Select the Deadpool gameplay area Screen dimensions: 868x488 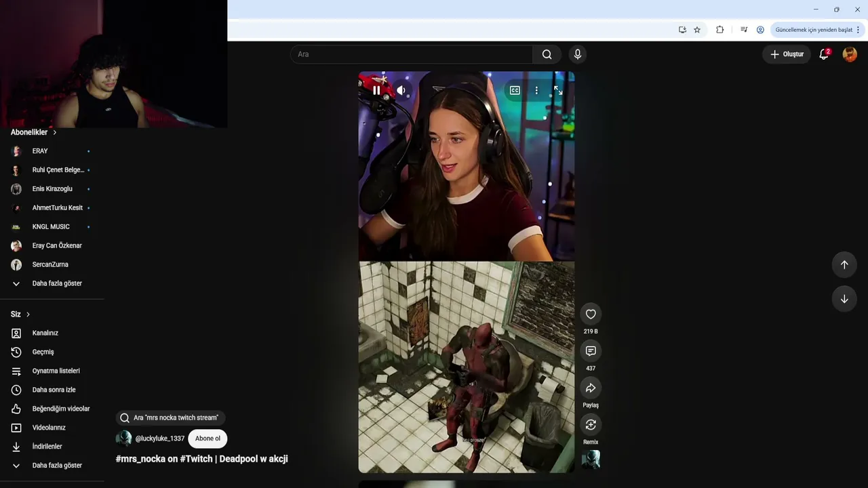[467, 367]
